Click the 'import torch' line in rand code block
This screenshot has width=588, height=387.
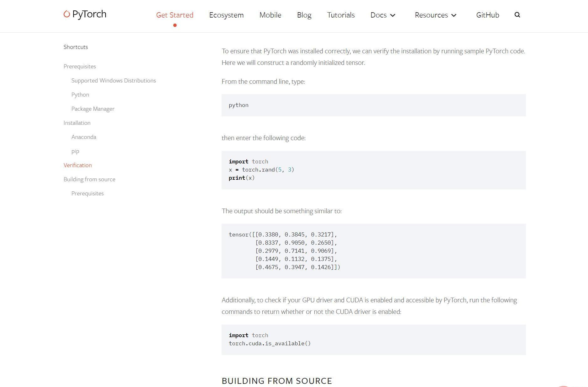click(249, 162)
